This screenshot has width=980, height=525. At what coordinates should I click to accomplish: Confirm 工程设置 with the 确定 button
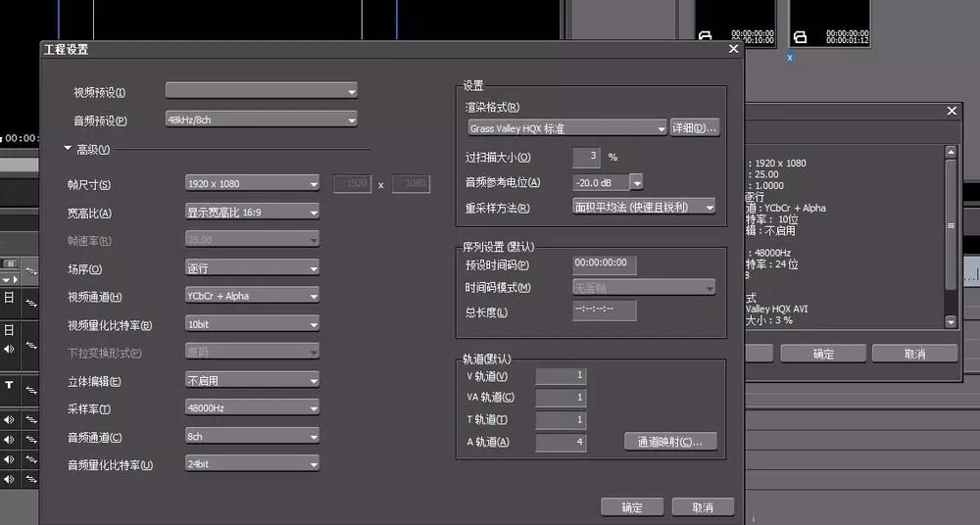click(632, 506)
